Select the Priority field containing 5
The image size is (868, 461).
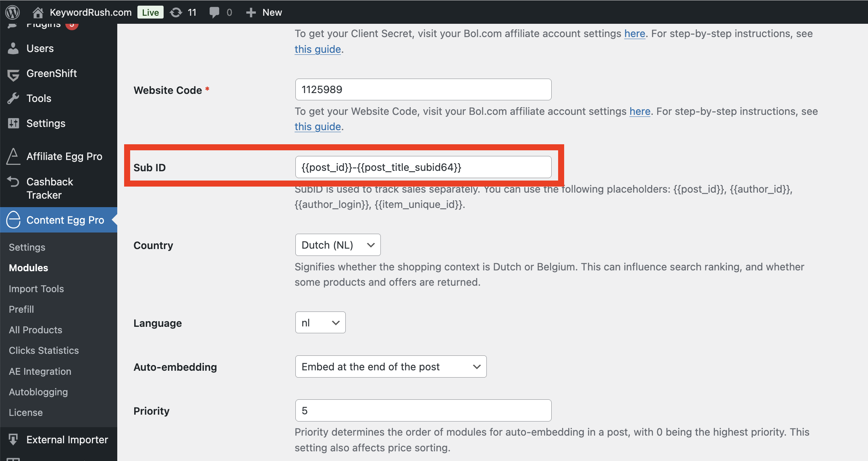coord(423,410)
